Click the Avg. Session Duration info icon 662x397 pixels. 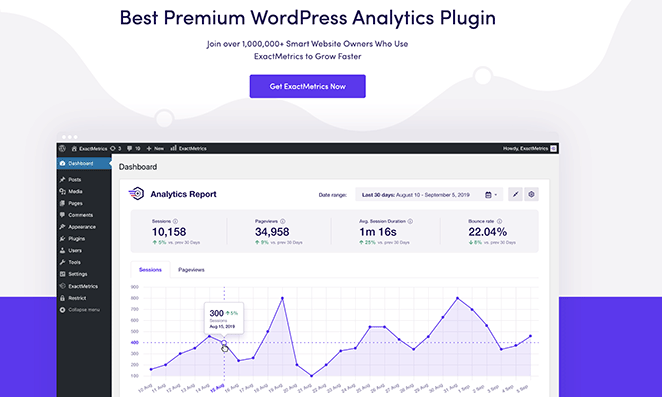click(x=410, y=221)
